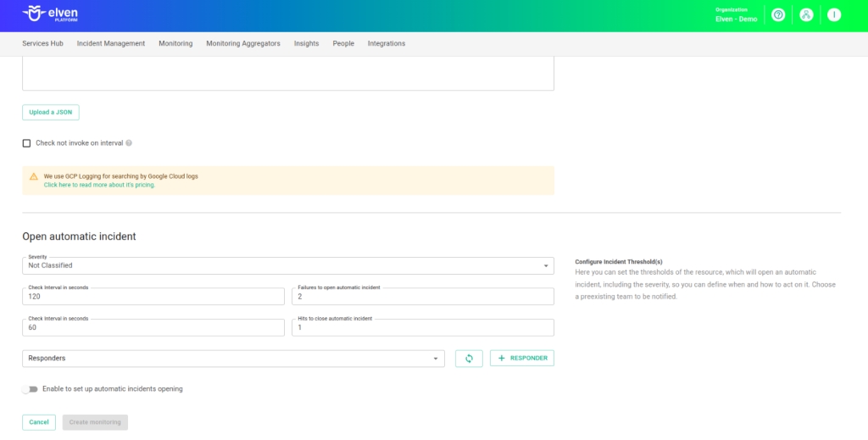Open the user profile avatar
Image resolution: width=868 pixels, height=440 pixels.
[x=834, y=15]
